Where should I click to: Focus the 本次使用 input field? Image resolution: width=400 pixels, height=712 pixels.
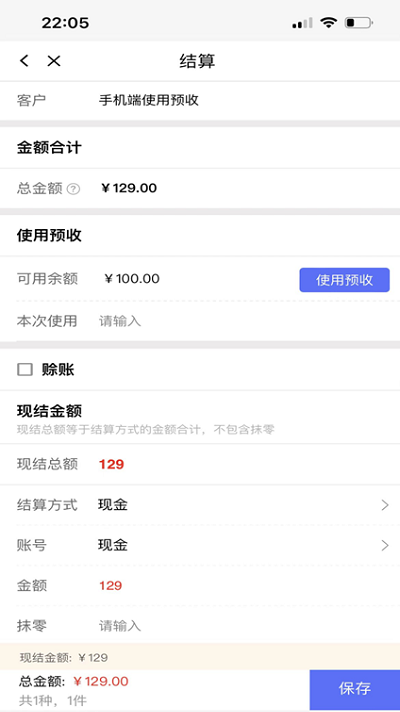pyautogui.click(x=245, y=321)
